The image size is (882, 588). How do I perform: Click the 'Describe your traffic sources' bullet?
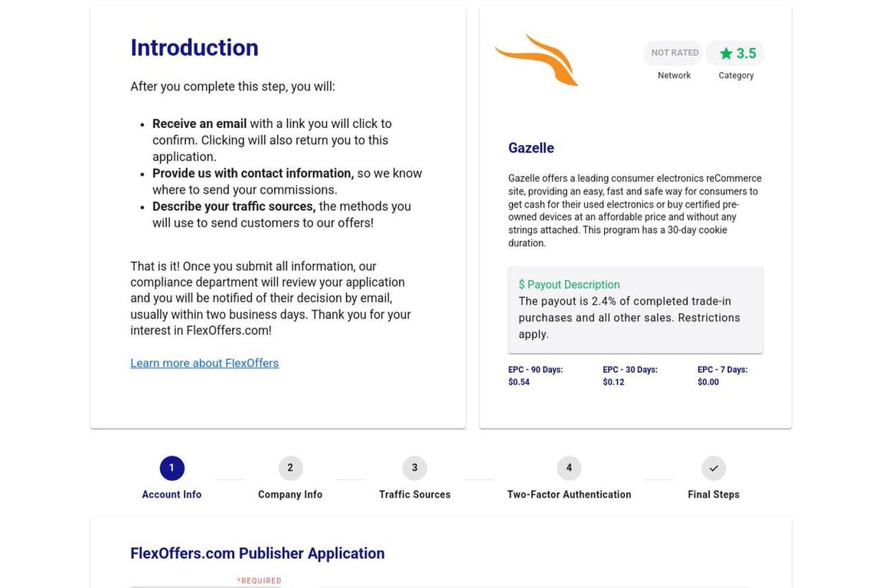point(234,207)
